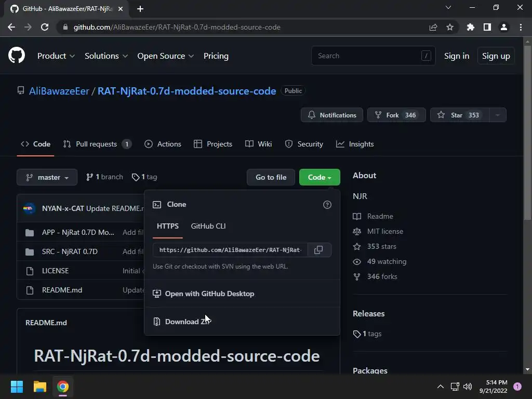Open File Explorer from taskbar
This screenshot has width=532, height=399.
(x=39, y=387)
